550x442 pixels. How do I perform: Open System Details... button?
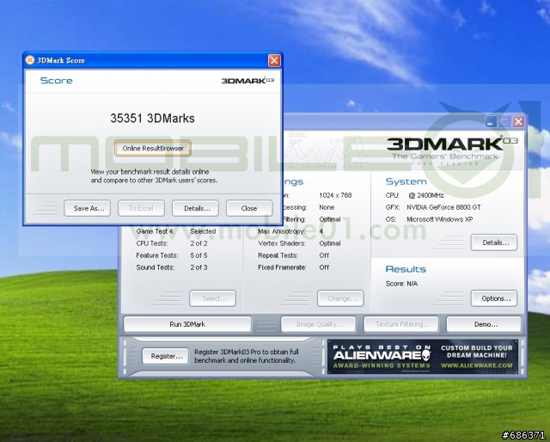[x=494, y=242]
